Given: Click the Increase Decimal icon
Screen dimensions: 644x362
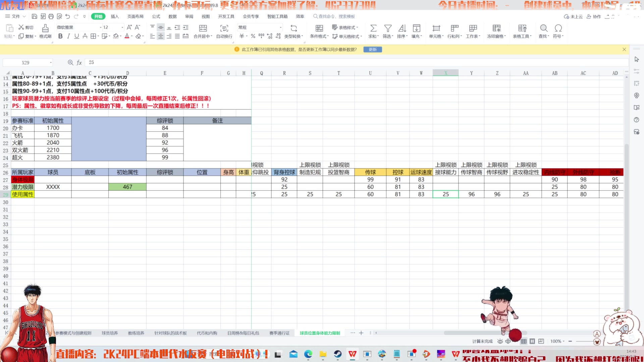Looking at the screenshot, I should (x=270, y=36).
